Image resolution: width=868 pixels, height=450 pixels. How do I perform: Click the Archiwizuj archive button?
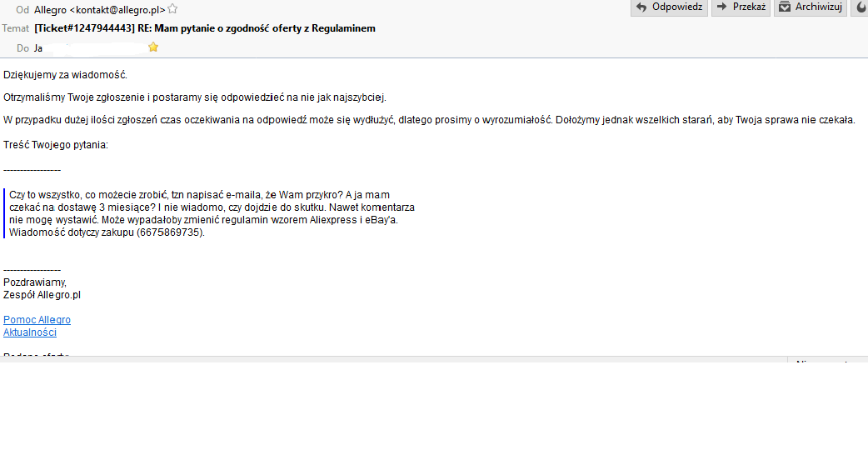(811, 7)
